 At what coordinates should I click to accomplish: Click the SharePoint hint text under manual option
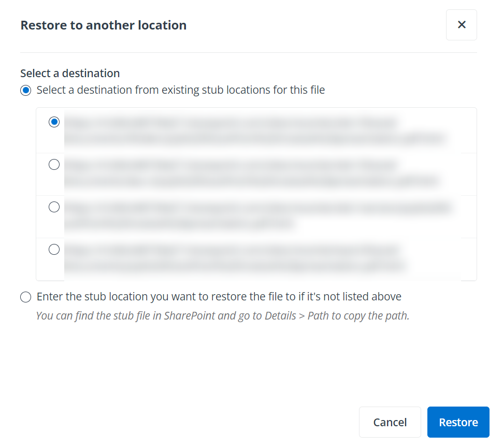coord(223,315)
